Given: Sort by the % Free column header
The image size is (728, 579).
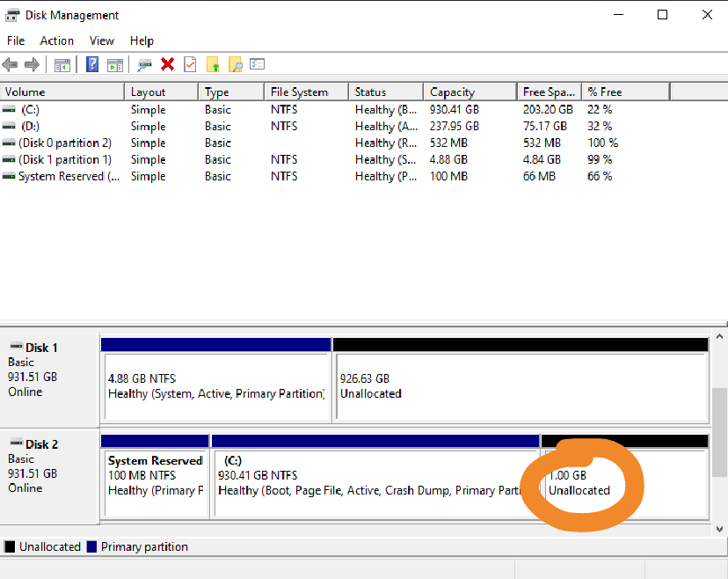Looking at the screenshot, I should 626,92.
